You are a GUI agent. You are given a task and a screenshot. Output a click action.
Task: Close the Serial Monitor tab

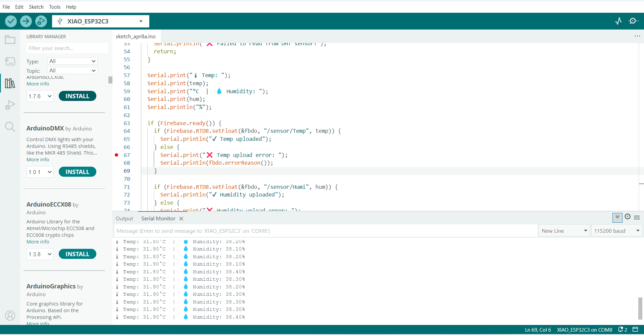click(x=181, y=219)
